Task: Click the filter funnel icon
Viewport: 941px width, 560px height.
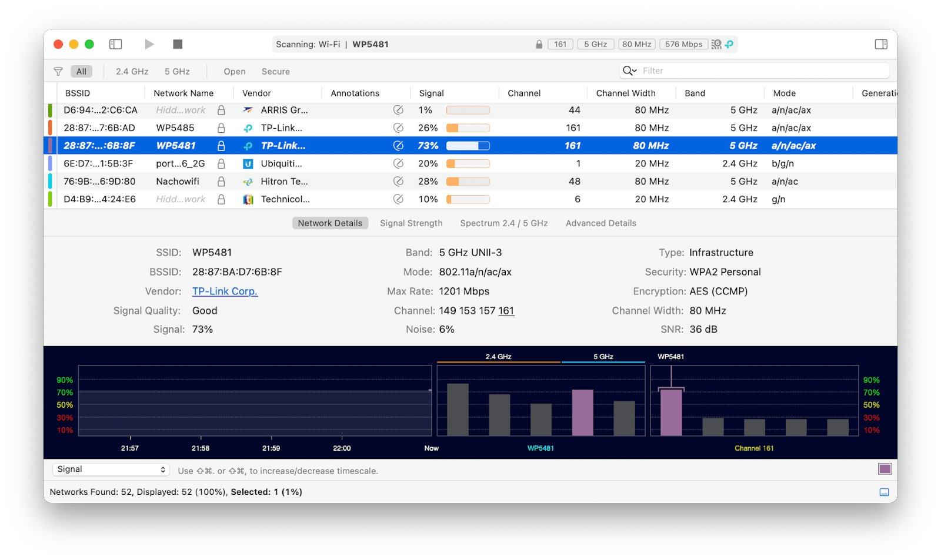Action: (58, 72)
